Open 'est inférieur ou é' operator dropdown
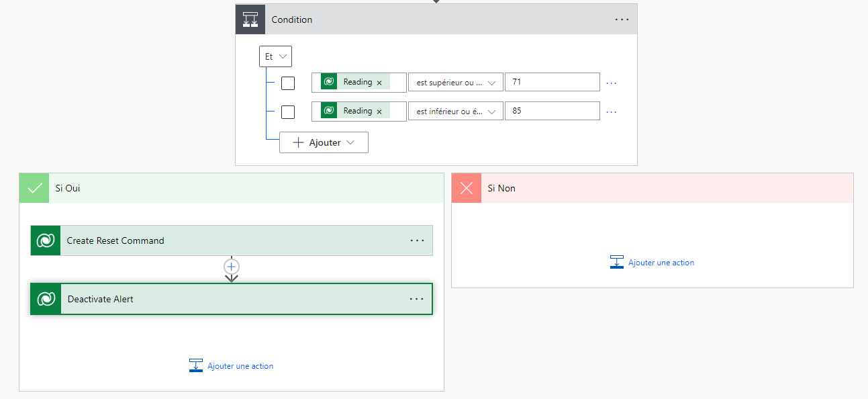 pos(456,112)
